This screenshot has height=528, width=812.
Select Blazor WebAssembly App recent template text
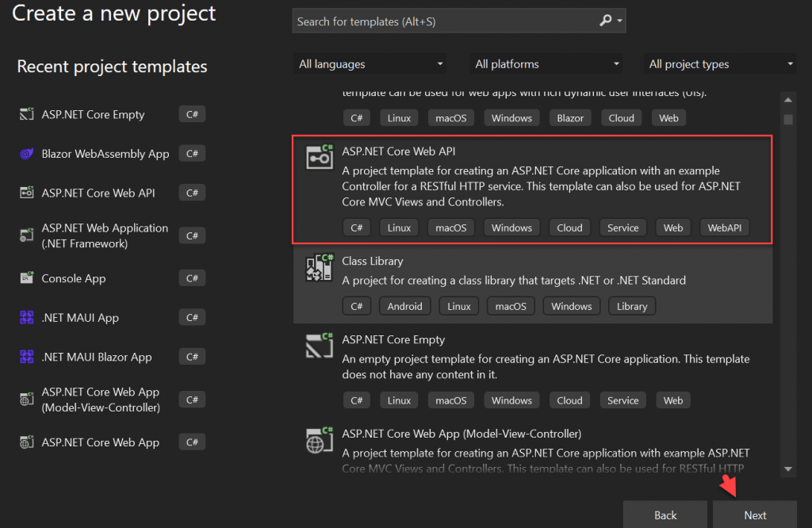pos(105,154)
